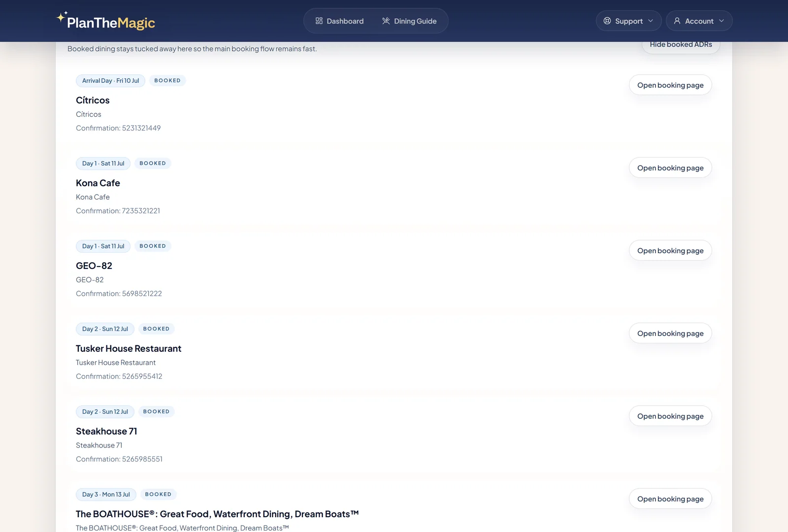This screenshot has width=788, height=532.
Task: Click confirmation number 5265955412
Action: click(142, 376)
